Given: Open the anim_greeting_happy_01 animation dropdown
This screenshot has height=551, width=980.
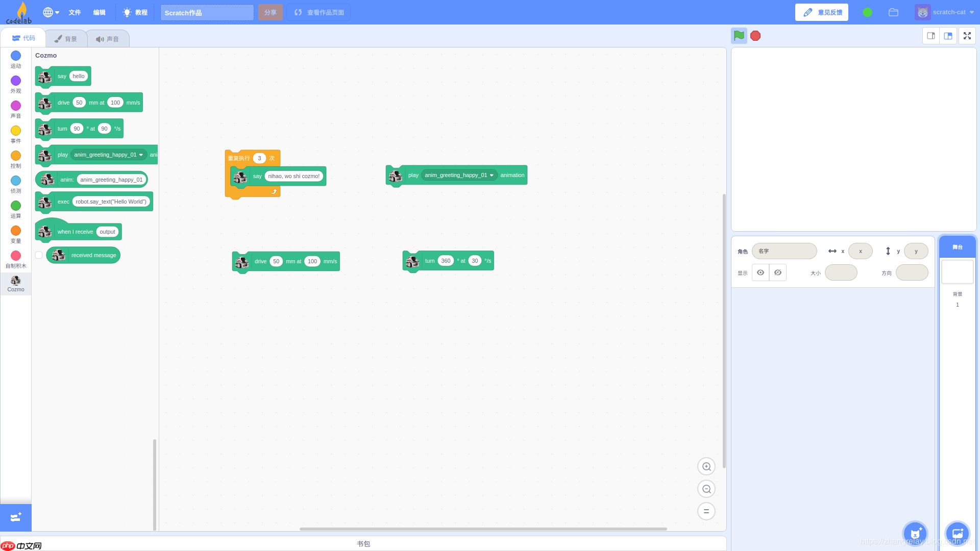Looking at the screenshot, I should (x=491, y=175).
